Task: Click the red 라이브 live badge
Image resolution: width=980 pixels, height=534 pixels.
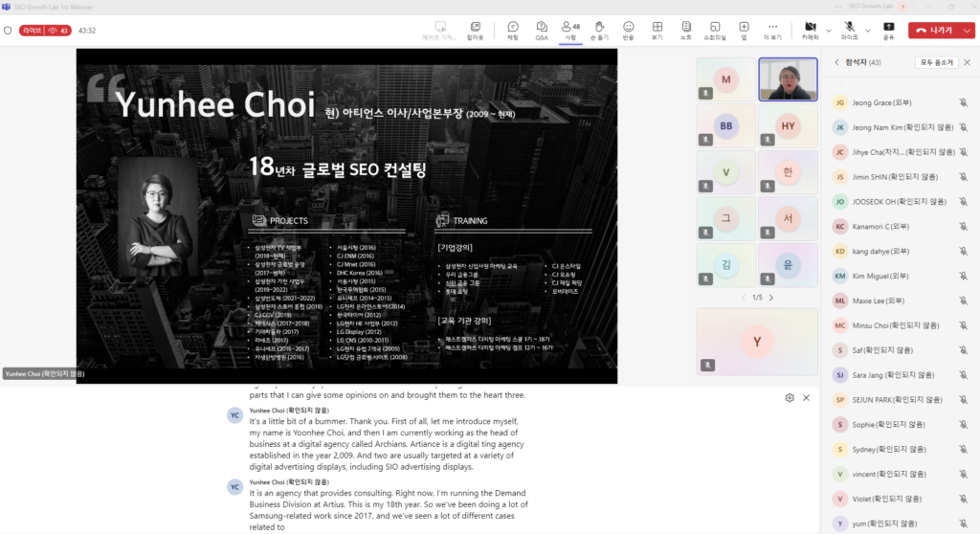Action: (45, 30)
